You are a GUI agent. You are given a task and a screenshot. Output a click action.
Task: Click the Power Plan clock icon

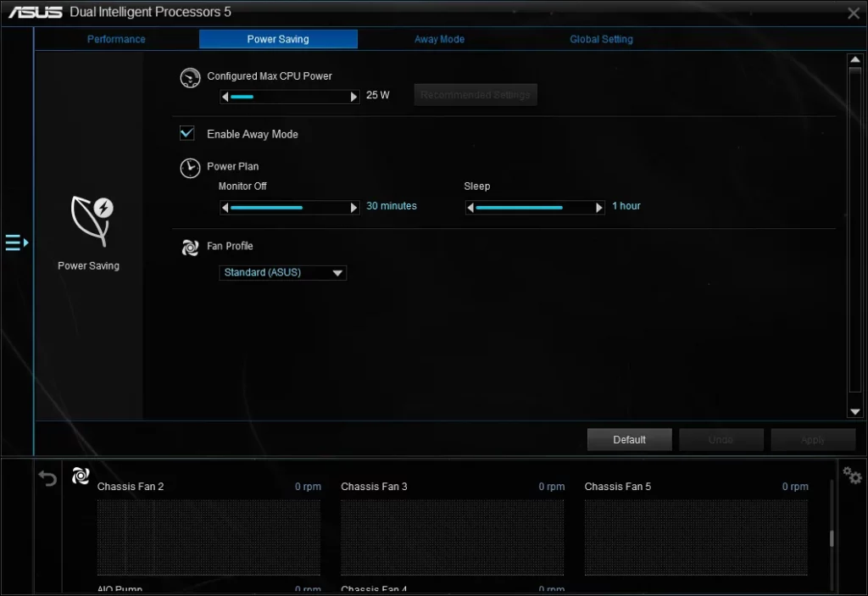pos(190,168)
